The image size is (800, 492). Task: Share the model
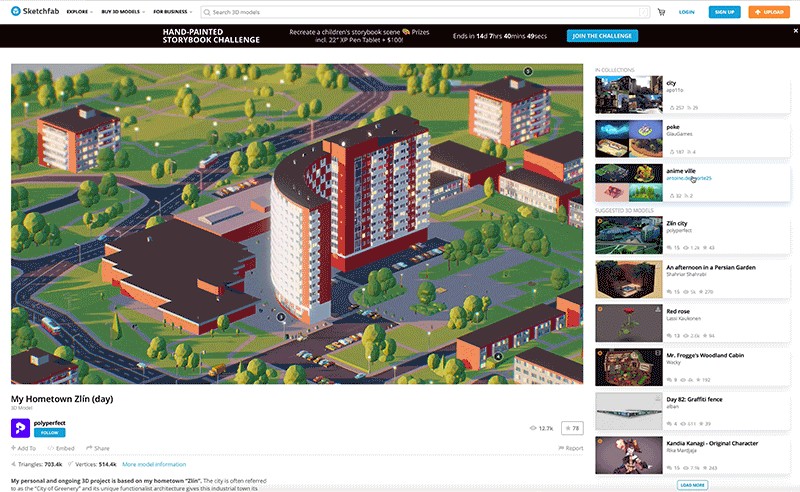[97, 448]
